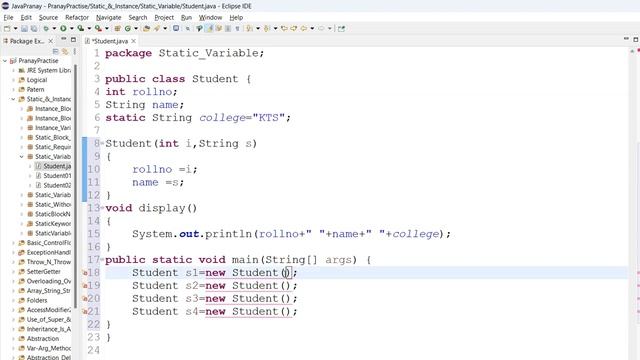This screenshot has height=360, width=640.
Task: Toggle Show Whitespace Characters icon
Action: pos(238,29)
